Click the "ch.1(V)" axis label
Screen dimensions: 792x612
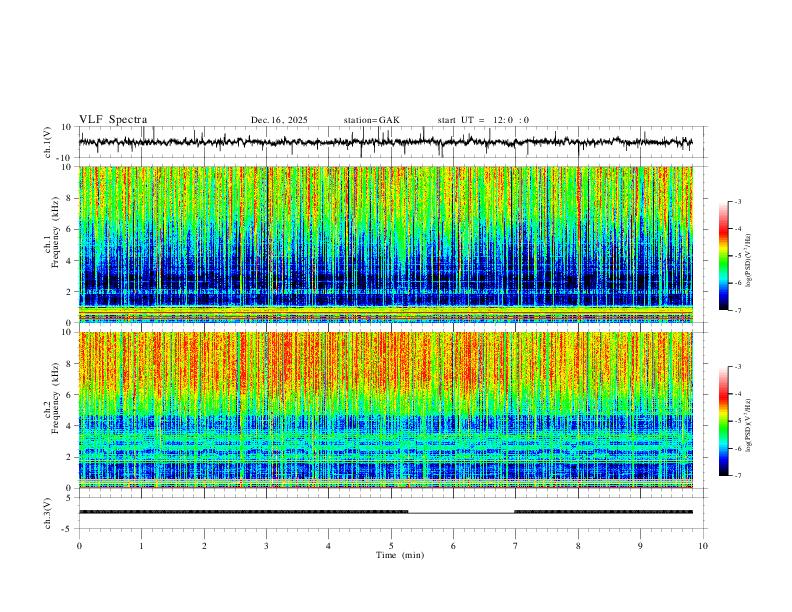(x=48, y=142)
